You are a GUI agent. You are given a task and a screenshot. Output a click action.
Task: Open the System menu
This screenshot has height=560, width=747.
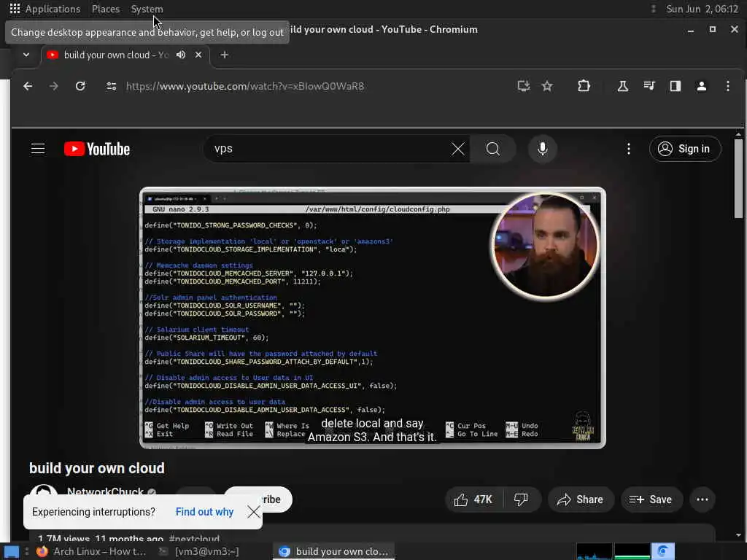tap(147, 9)
